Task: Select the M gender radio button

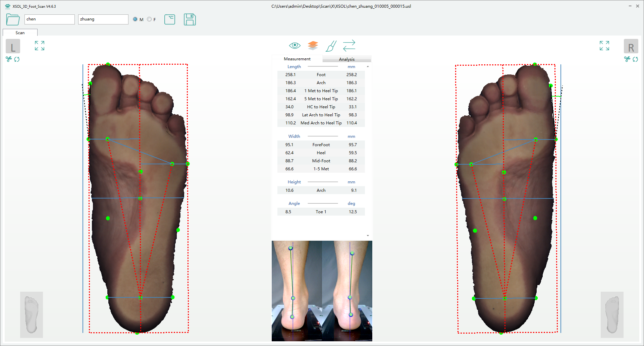Action: click(x=135, y=19)
